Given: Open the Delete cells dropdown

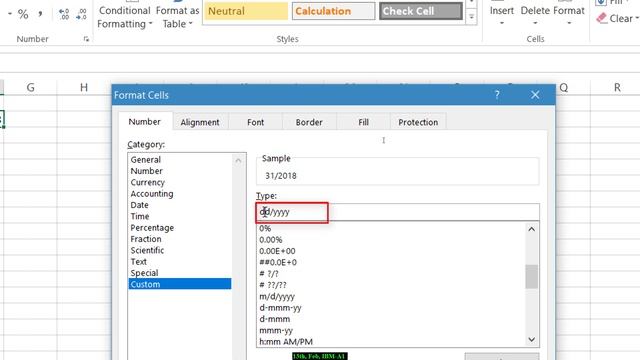Looking at the screenshot, I should 535,23.
